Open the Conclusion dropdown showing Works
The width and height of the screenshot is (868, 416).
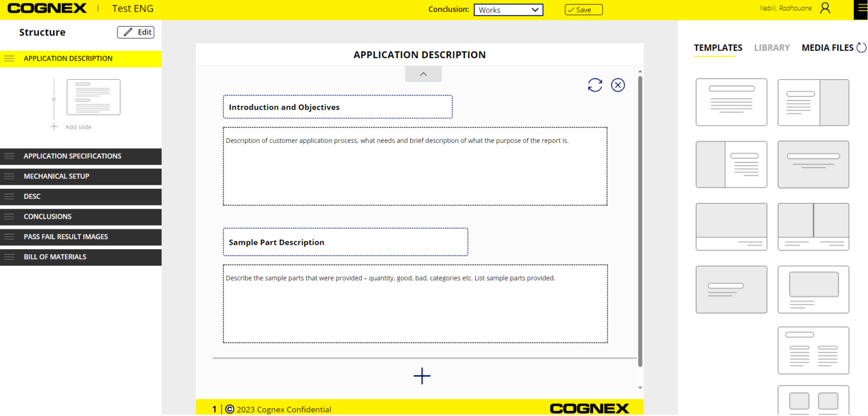[x=508, y=10]
